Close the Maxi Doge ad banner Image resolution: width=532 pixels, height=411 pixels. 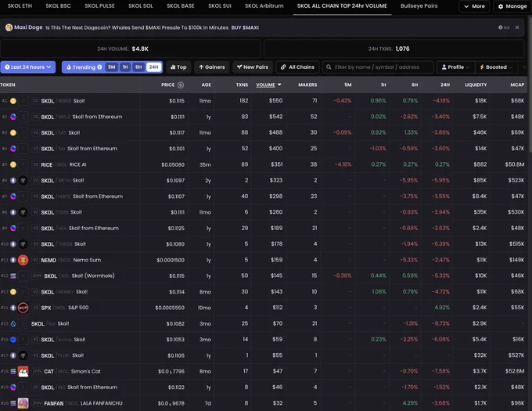pos(516,27)
